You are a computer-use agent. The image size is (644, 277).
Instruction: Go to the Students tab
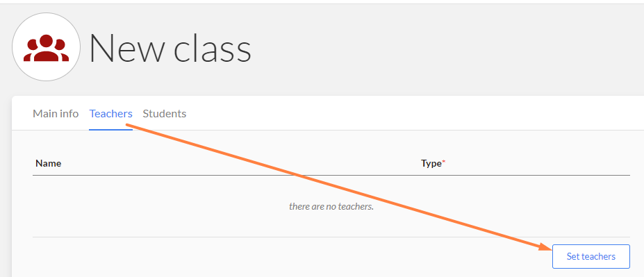pyautogui.click(x=164, y=114)
